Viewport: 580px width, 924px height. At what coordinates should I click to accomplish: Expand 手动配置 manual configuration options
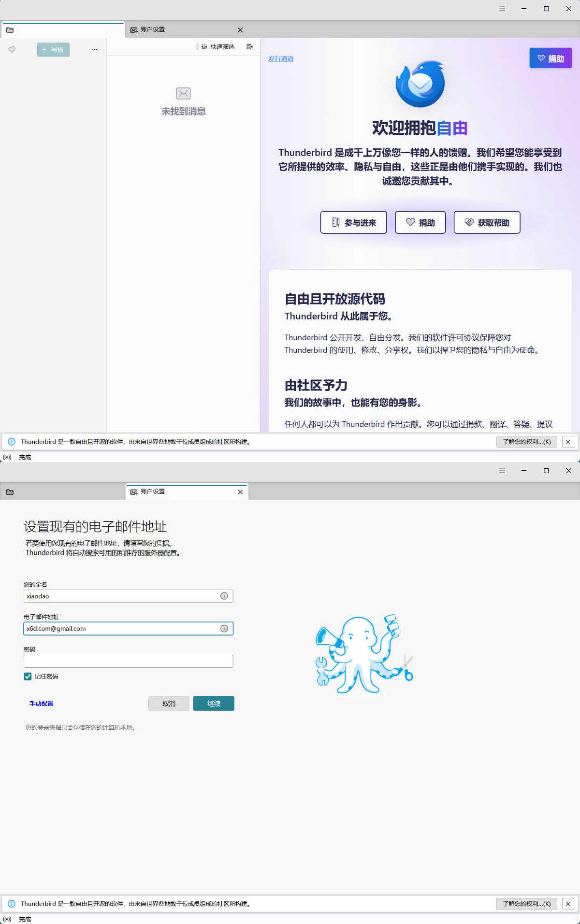pos(41,703)
